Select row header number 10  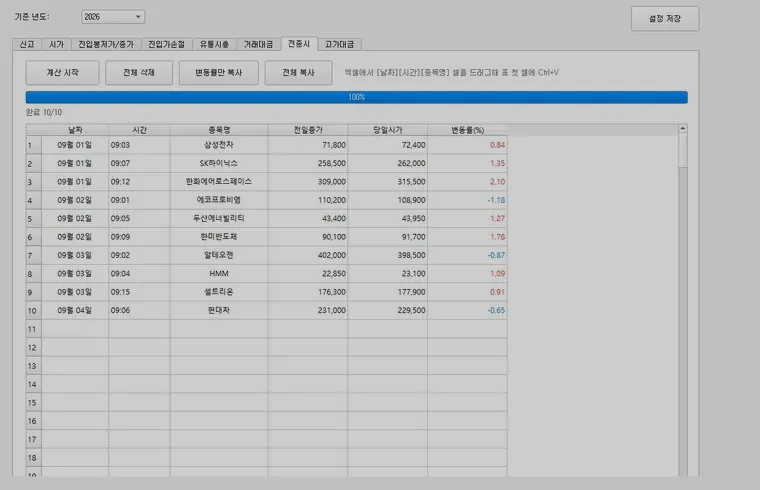coord(34,311)
